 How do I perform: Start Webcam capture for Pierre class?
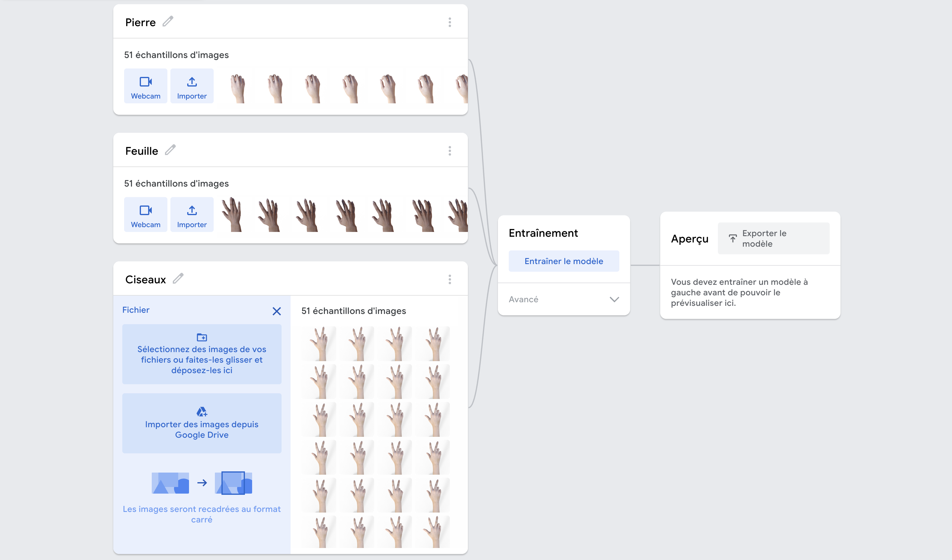tap(145, 86)
